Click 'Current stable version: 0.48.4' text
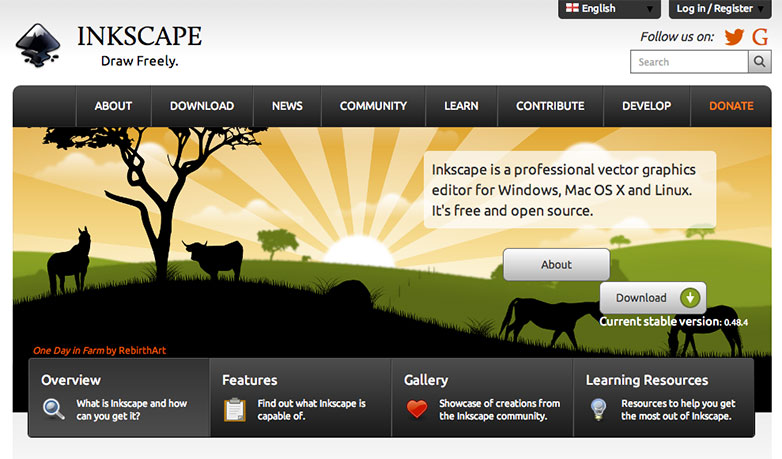Screen dimensions: 782x459 pos(674,321)
